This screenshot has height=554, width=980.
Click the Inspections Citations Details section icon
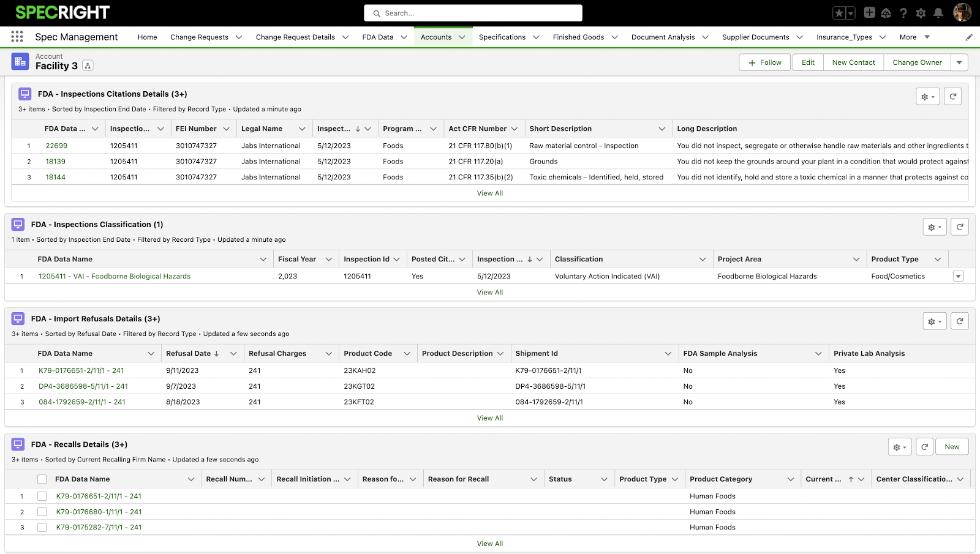(x=25, y=94)
